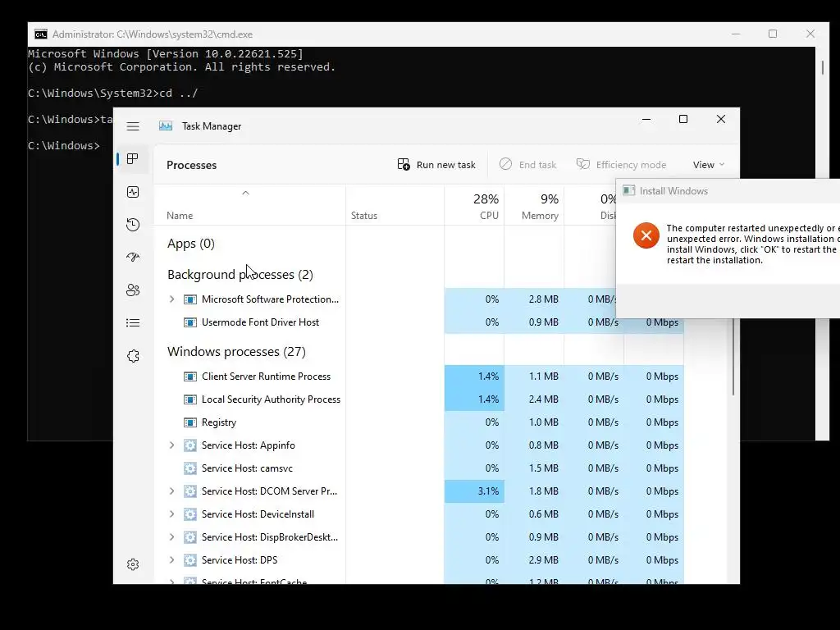Screen dimensions: 840x630
Task: Select the Registry process row name
Action: point(219,422)
